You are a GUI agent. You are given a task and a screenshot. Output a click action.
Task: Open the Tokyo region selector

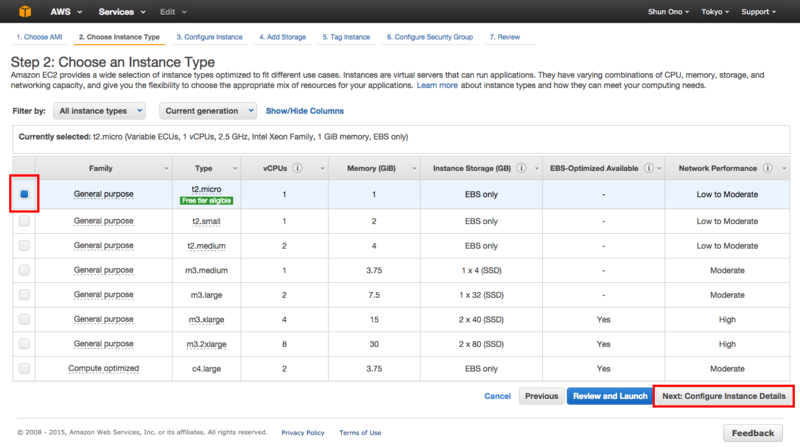pyautogui.click(x=715, y=11)
